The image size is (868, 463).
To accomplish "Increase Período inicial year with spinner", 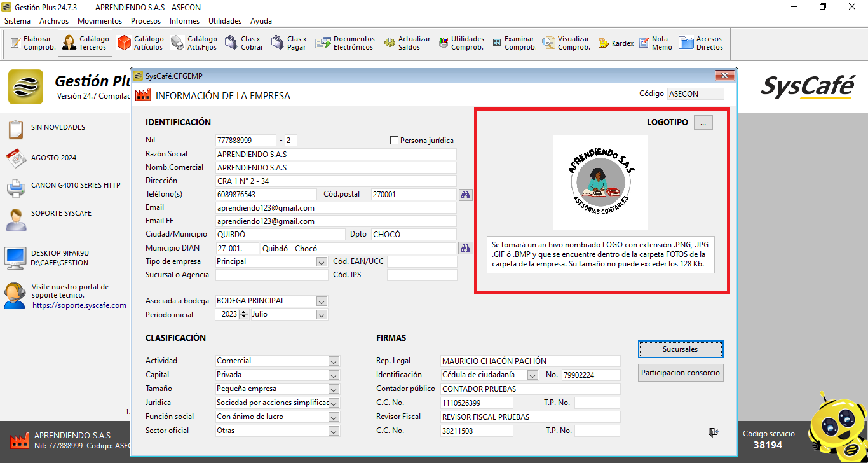I will pos(243,312).
